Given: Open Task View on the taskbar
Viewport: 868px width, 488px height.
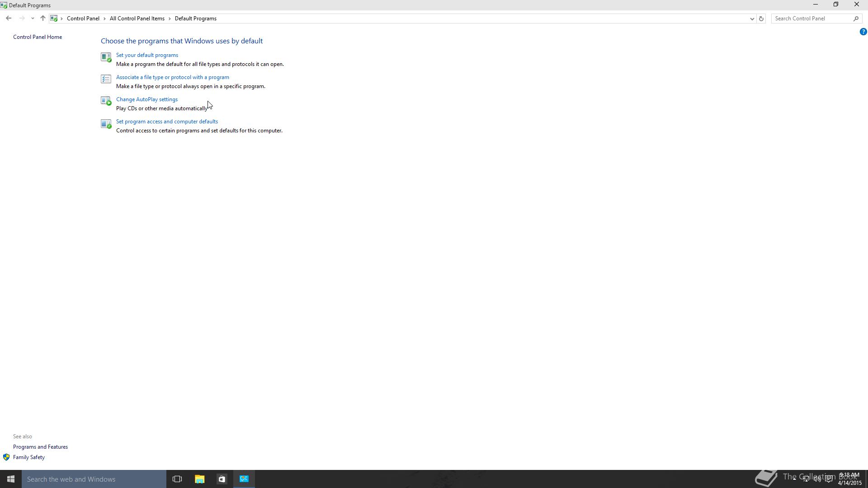Looking at the screenshot, I should point(177,479).
